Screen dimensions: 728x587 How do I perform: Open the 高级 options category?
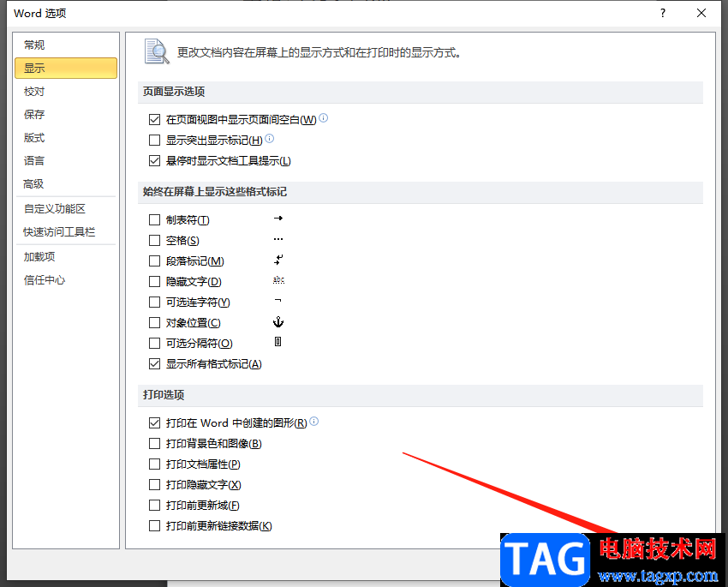point(65,184)
